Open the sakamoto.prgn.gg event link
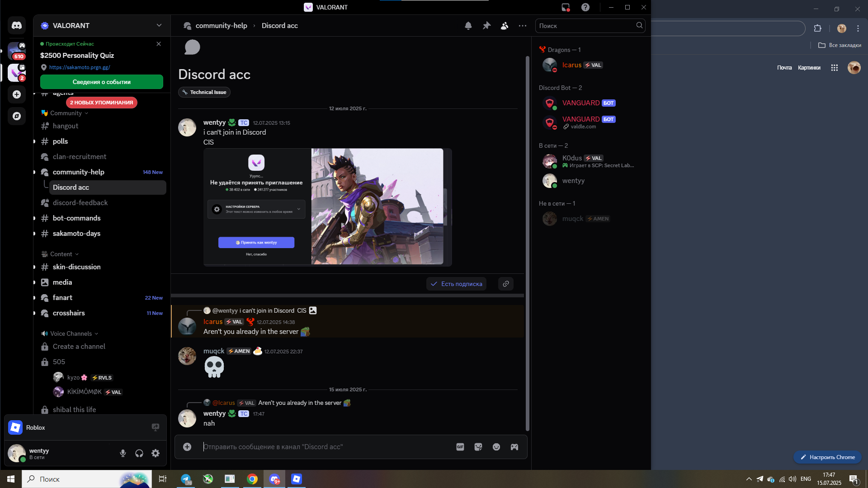This screenshot has height=488, width=868. click(x=80, y=67)
